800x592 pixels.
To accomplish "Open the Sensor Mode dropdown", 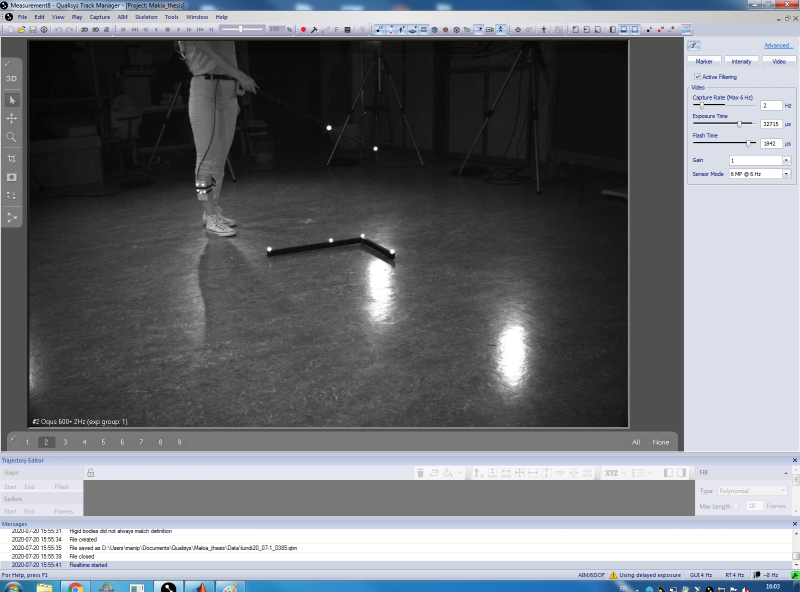I will [x=786, y=174].
